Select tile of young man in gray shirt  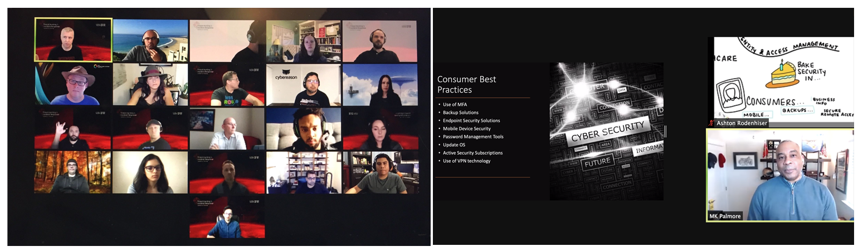pos(382,172)
